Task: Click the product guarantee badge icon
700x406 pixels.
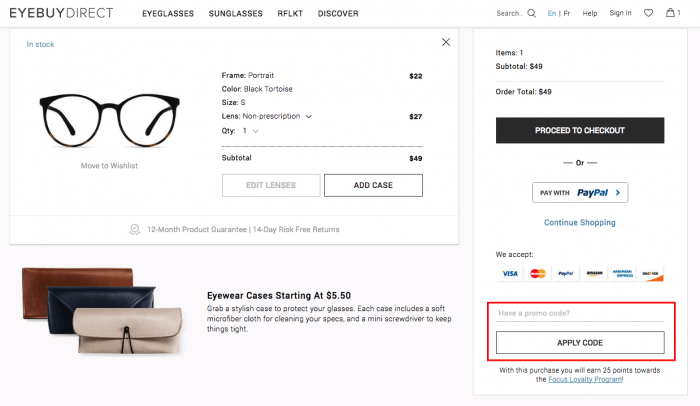Action: (x=135, y=229)
